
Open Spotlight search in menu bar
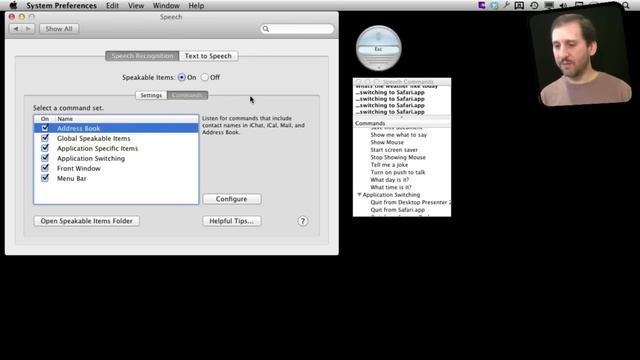click(x=626, y=5)
